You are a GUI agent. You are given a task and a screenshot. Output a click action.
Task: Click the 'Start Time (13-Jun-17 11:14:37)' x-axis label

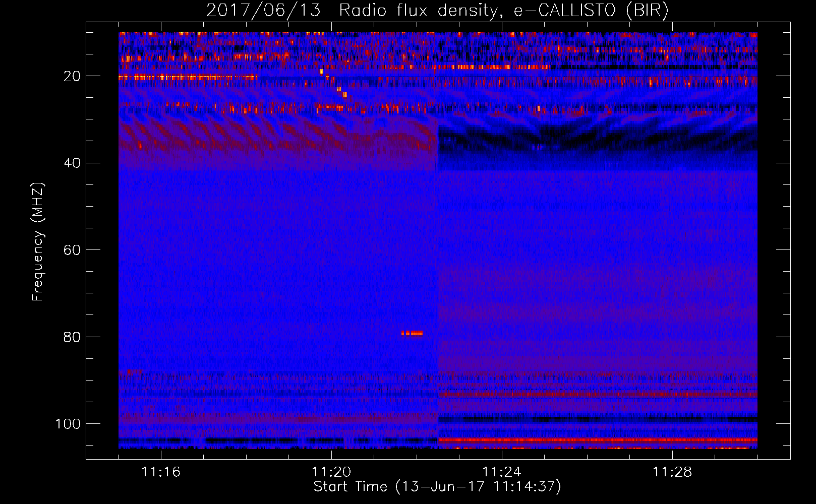(437, 487)
